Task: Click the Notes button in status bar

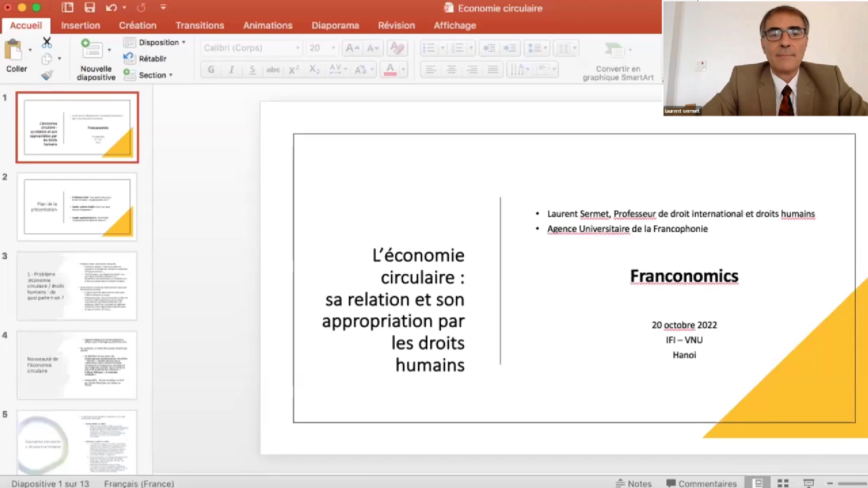Action: pyautogui.click(x=633, y=483)
